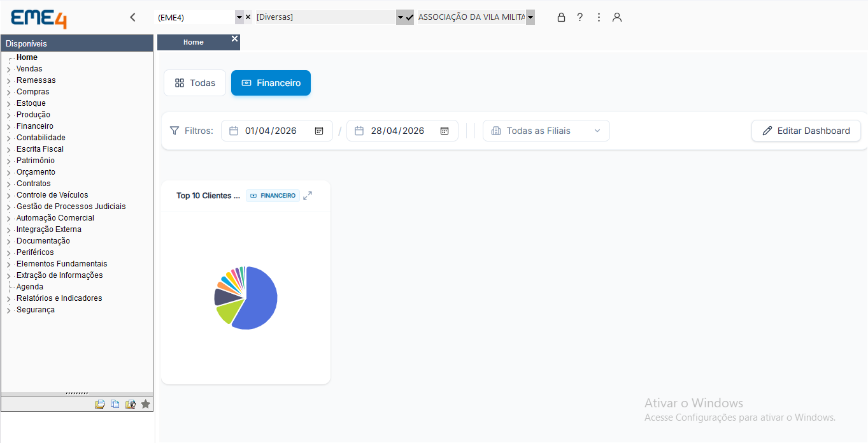Close the Home tab
This screenshot has height=443, width=868.
(x=234, y=39)
